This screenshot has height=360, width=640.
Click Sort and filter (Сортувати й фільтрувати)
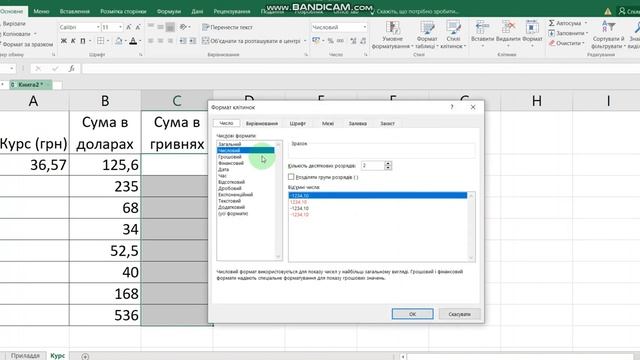pos(608,34)
